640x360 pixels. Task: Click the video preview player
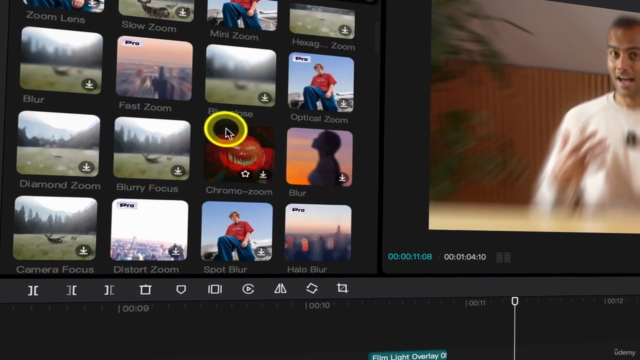coord(534,116)
